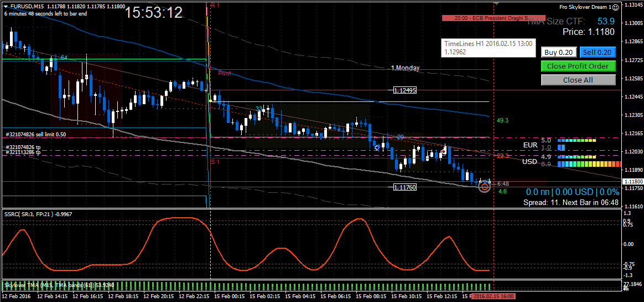Image resolution: width=644 pixels, height=302 pixels.
Task: Click the smiley face beside Fro Skylover Dream
Action: coord(616,7)
